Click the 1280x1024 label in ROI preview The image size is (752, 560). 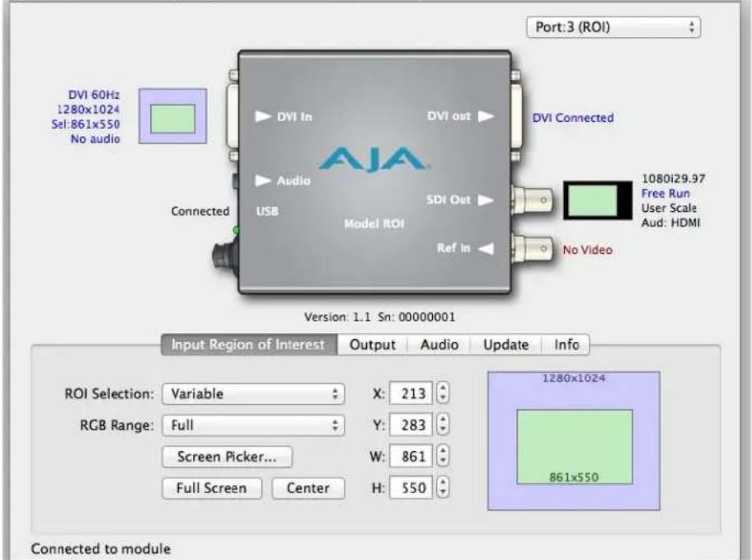pyautogui.click(x=574, y=378)
